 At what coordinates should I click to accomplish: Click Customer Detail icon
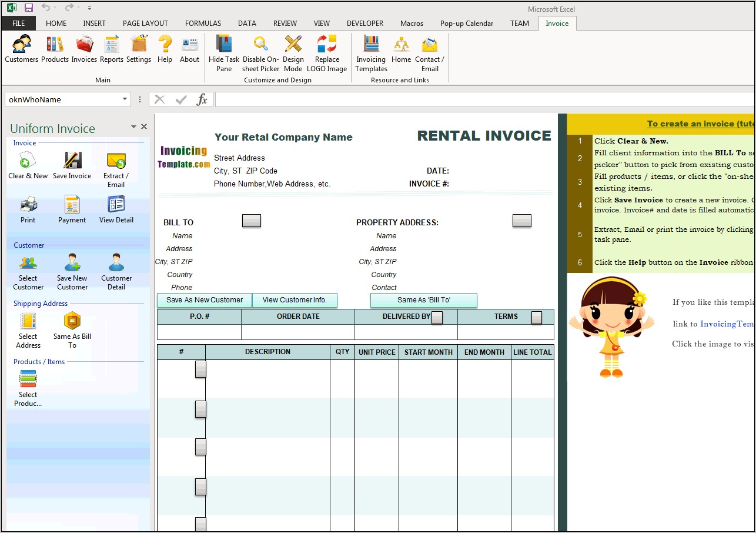pyautogui.click(x=116, y=272)
